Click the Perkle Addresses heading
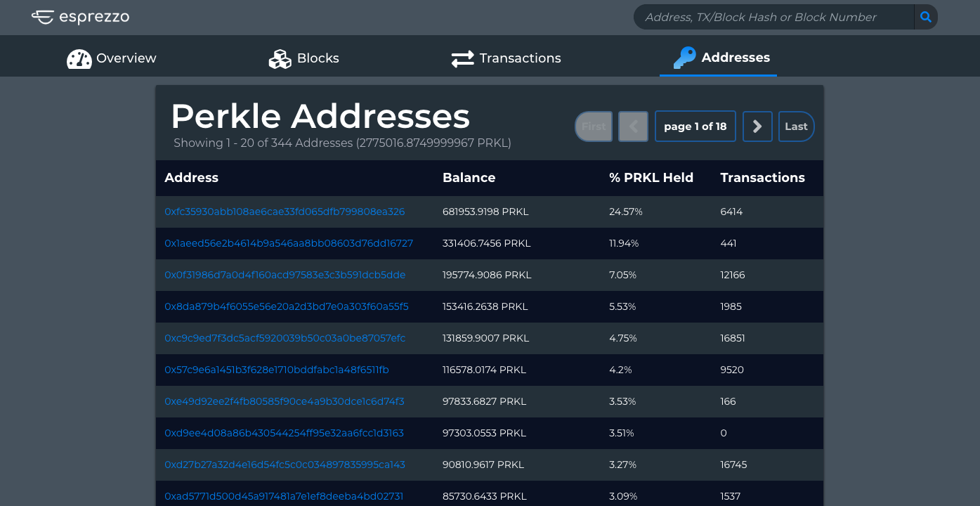980x506 pixels. click(x=320, y=116)
